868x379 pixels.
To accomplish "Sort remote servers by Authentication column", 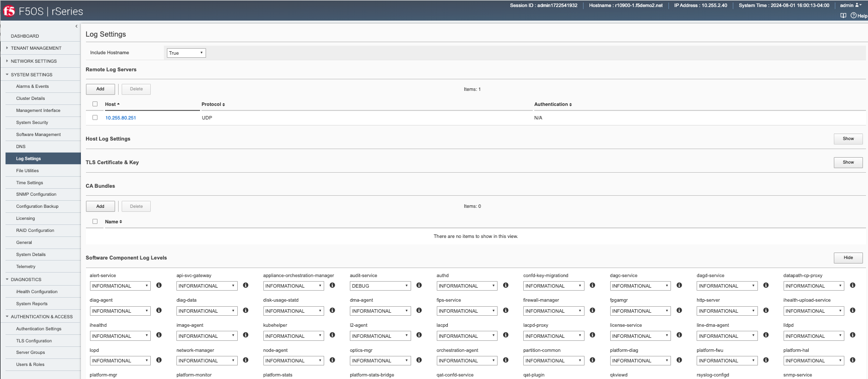I will coord(553,104).
